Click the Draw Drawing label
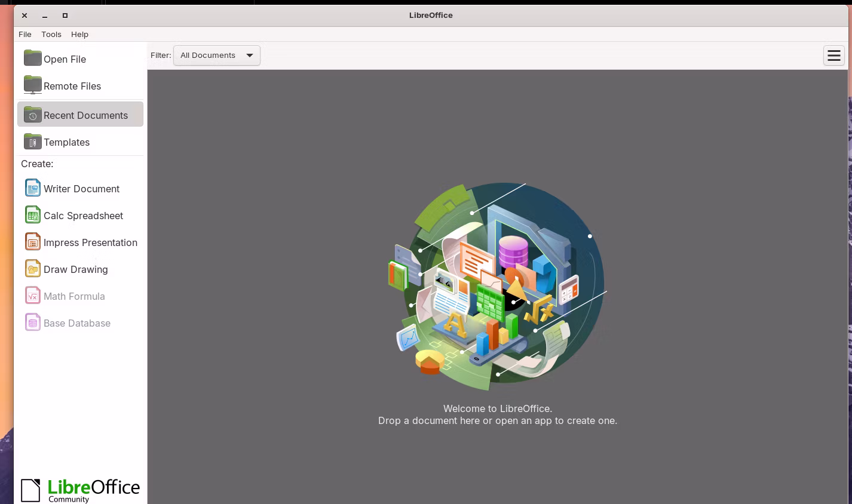The width and height of the screenshot is (852, 504). [75, 269]
